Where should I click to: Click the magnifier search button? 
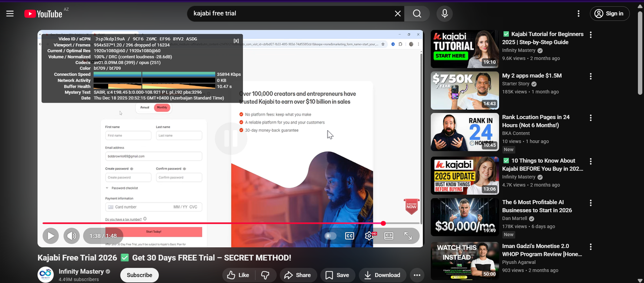point(417,14)
